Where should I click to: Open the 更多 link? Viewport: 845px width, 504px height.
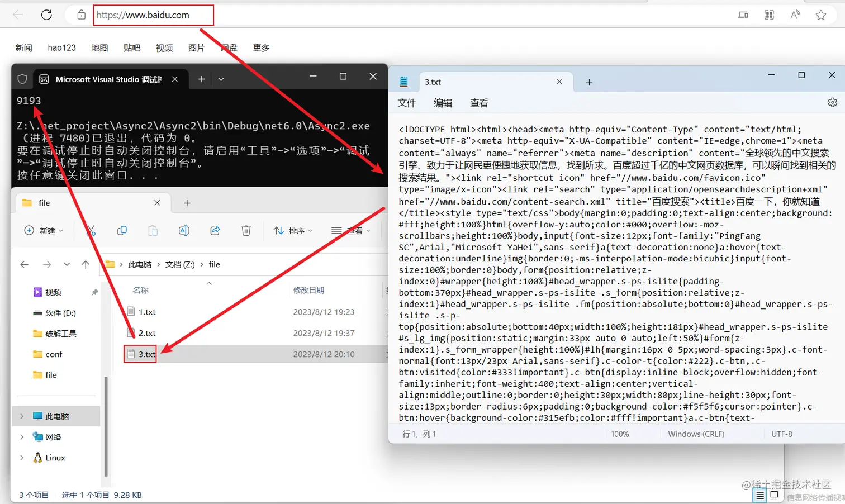pyautogui.click(x=261, y=48)
